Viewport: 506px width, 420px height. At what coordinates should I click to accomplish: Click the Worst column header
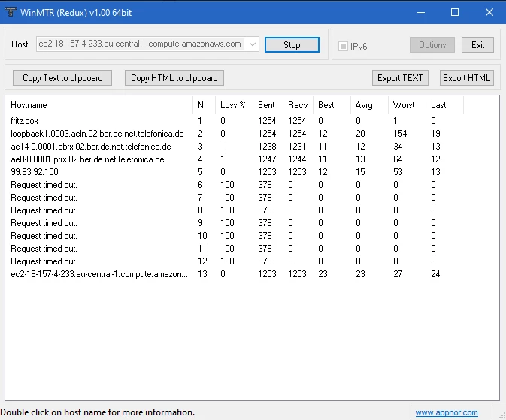pyautogui.click(x=403, y=105)
